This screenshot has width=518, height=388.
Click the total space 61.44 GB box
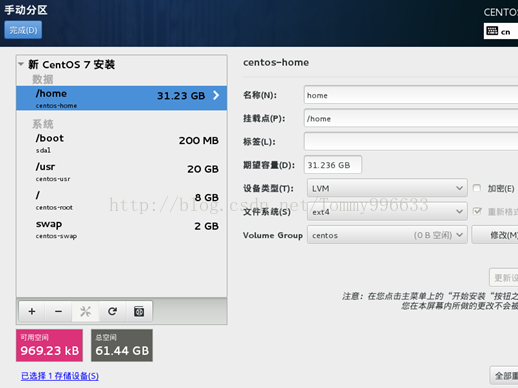click(x=122, y=345)
